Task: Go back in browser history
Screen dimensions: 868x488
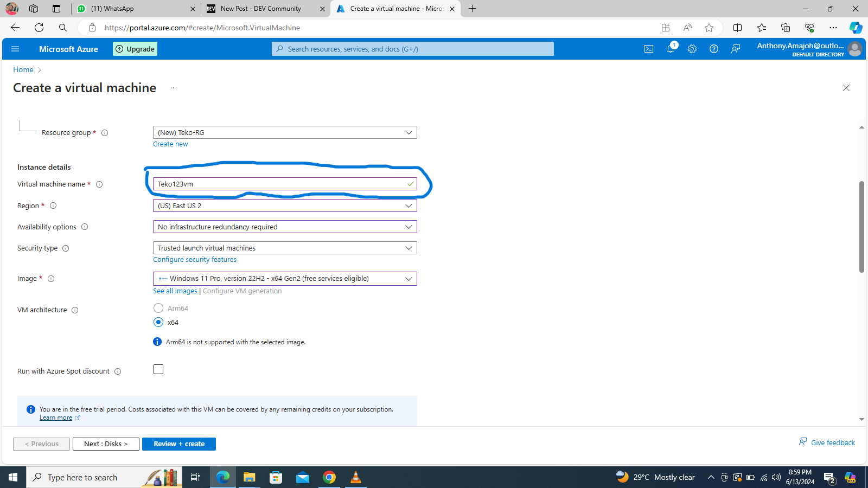Action: [15, 28]
